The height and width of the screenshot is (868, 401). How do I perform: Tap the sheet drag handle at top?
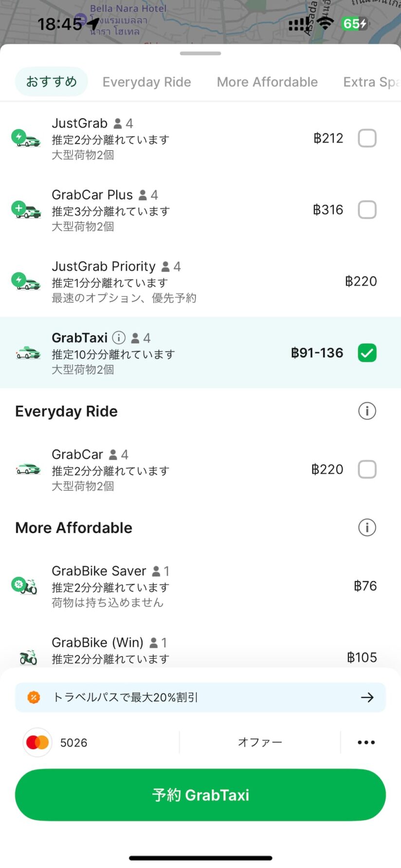tap(200, 54)
